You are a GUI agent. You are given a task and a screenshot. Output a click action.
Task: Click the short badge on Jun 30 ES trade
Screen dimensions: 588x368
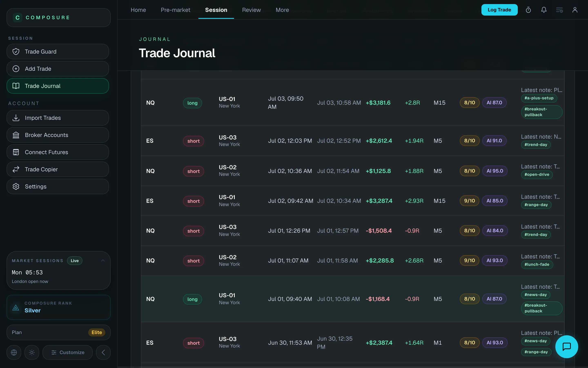click(193, 343)
